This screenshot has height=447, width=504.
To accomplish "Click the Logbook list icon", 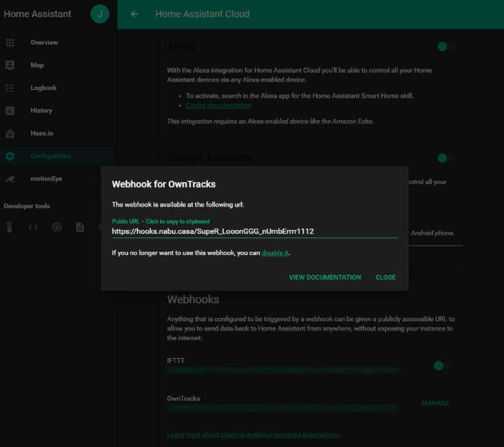I will point(10,88).
